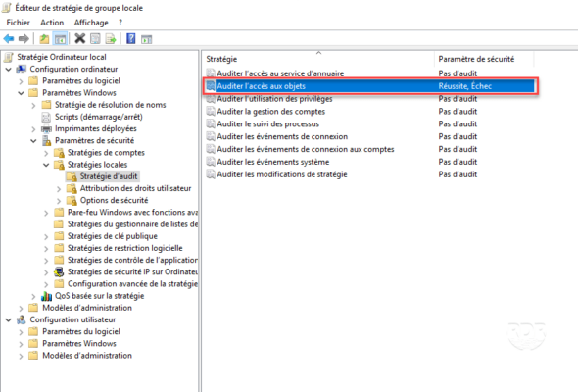
Task: Select Stratégies du gestionnaire de listes item
Action: (x=132, y=224)
